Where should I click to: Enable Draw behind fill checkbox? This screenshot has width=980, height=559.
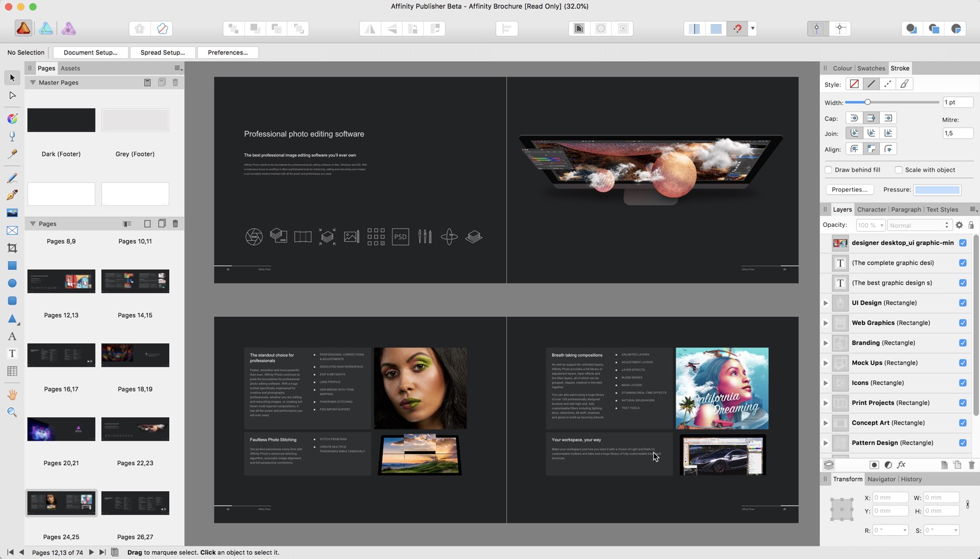(x=828, y=170)
